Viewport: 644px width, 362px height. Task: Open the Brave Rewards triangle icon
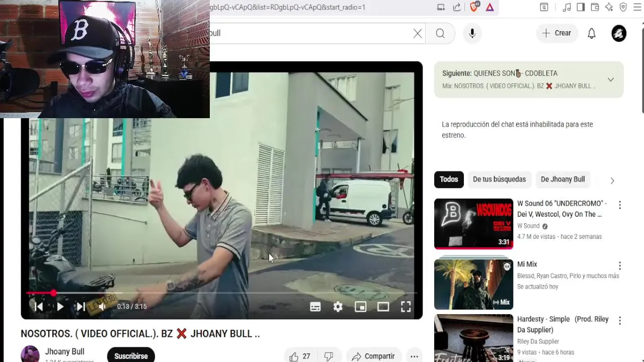tap(490, 7)
